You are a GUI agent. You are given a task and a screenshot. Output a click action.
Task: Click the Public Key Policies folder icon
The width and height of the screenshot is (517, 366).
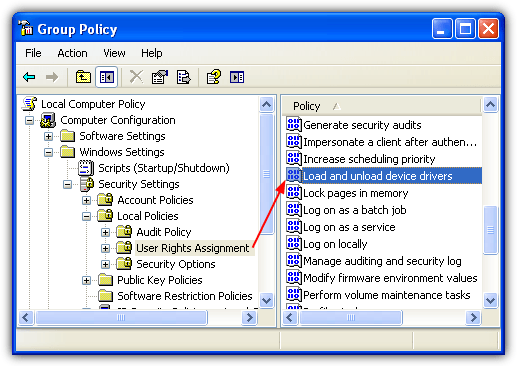point(106,280)
